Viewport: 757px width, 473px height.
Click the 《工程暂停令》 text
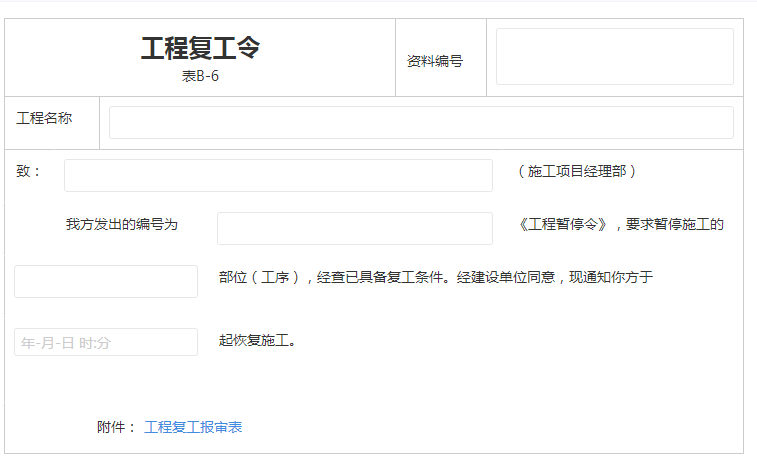click(563, 224)
